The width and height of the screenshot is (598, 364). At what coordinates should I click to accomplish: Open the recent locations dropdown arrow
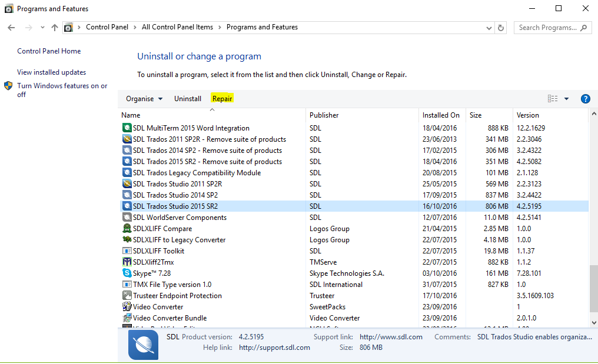pyautogui.click(x=42, y=28)
